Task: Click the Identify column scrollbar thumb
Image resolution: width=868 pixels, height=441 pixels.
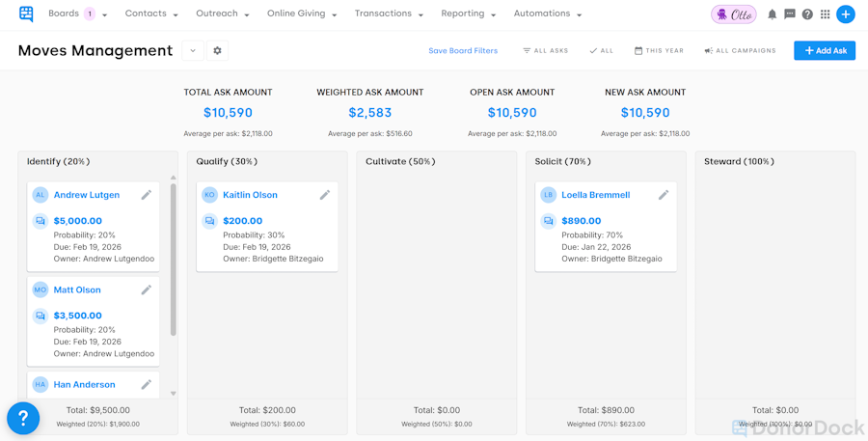Action: [x=174, y=260]
